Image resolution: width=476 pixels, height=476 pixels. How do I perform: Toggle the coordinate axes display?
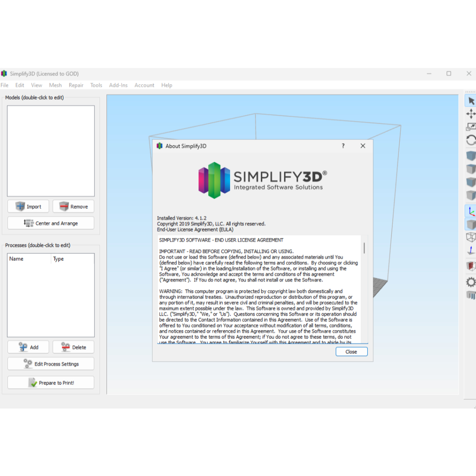point(471,211)
